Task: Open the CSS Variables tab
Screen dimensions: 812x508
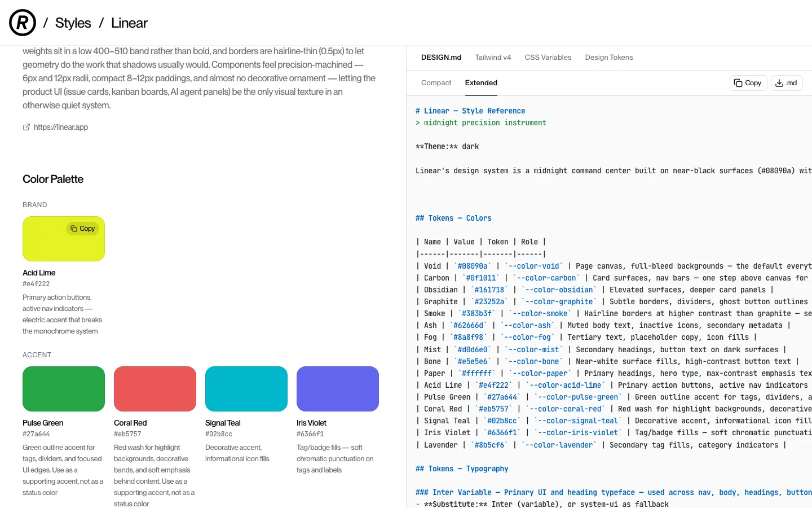Action: tap(548, 57)
